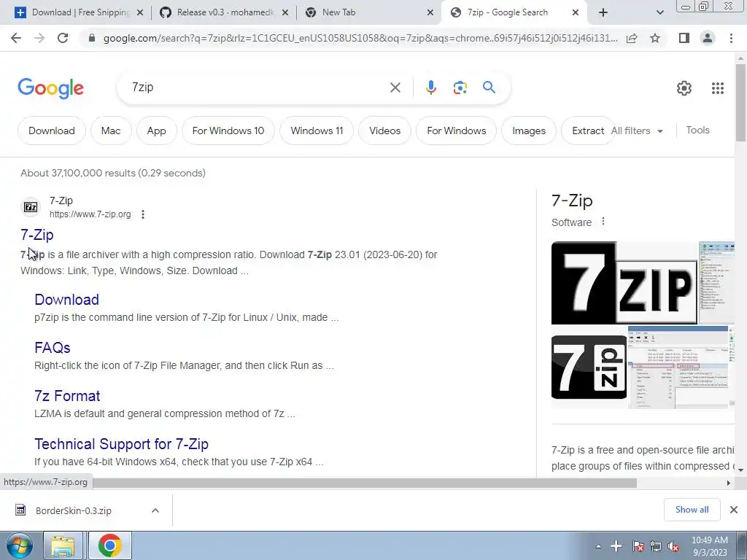Clear the search box with the X
This screenshot has width=747, height=560.
[x=395, y=87]
